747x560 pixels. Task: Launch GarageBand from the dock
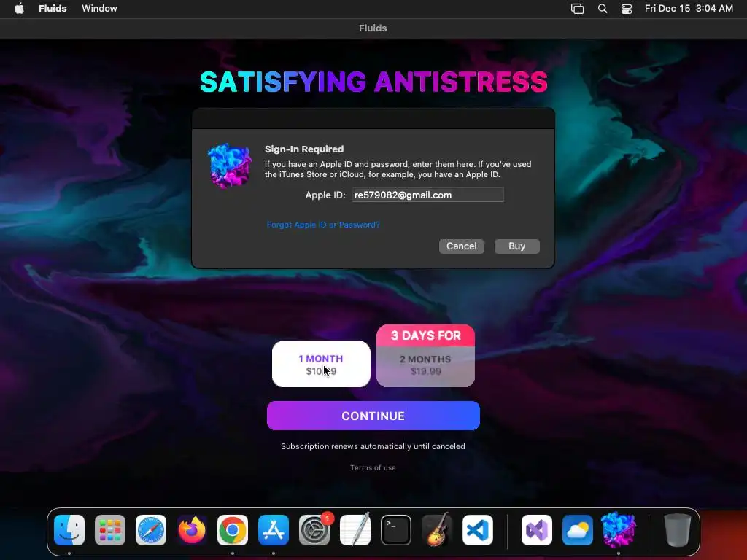click(x=437, y=530)
